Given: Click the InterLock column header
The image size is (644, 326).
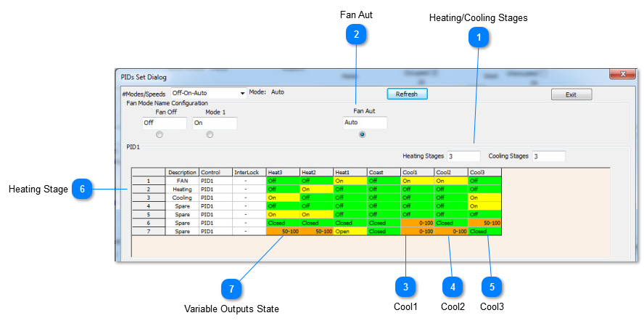Looking at the screenshot, I should click(249, 172).
